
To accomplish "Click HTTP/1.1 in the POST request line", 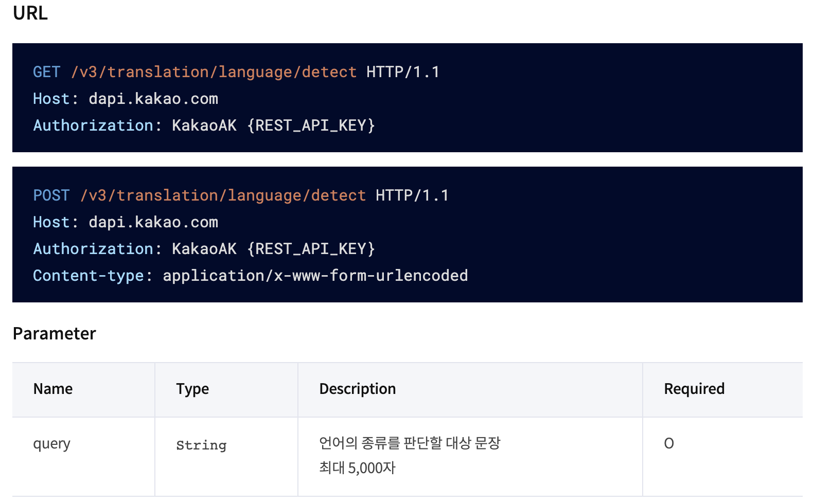I will [x=412, y=195].
